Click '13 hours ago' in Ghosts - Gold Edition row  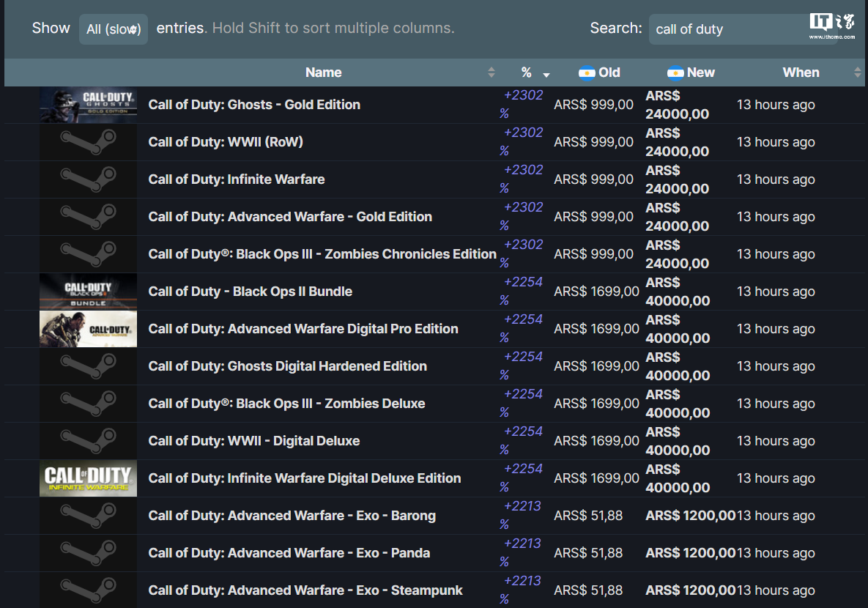[x=776, y=105]
